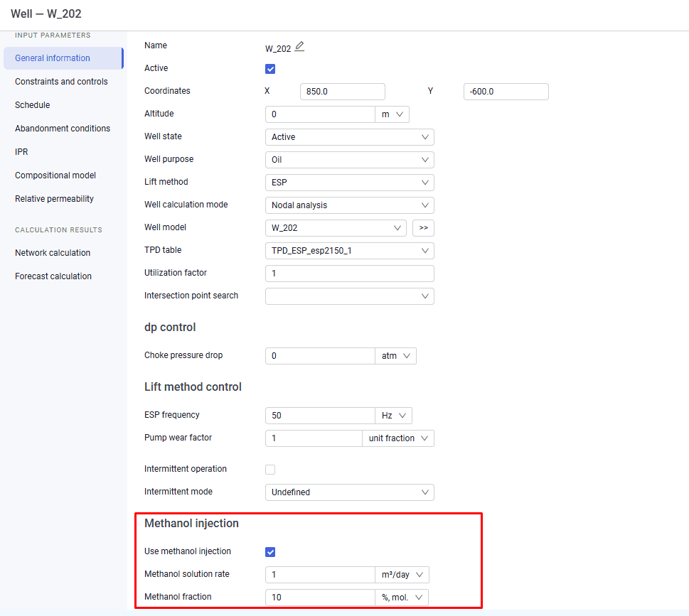Expand the Well state dropdown
Viewport: 689px width, 616px height.
tap(349, 137)
